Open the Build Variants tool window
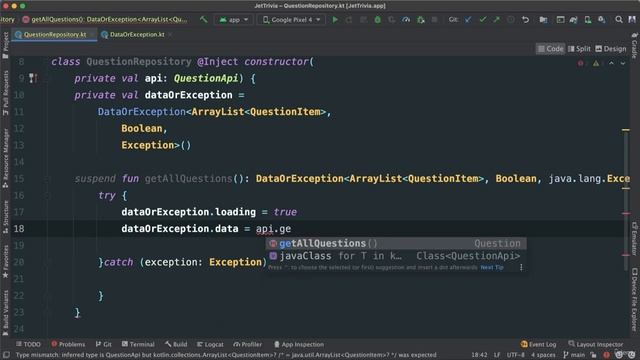This screenshot has width=640, height=360. [5, 312]
